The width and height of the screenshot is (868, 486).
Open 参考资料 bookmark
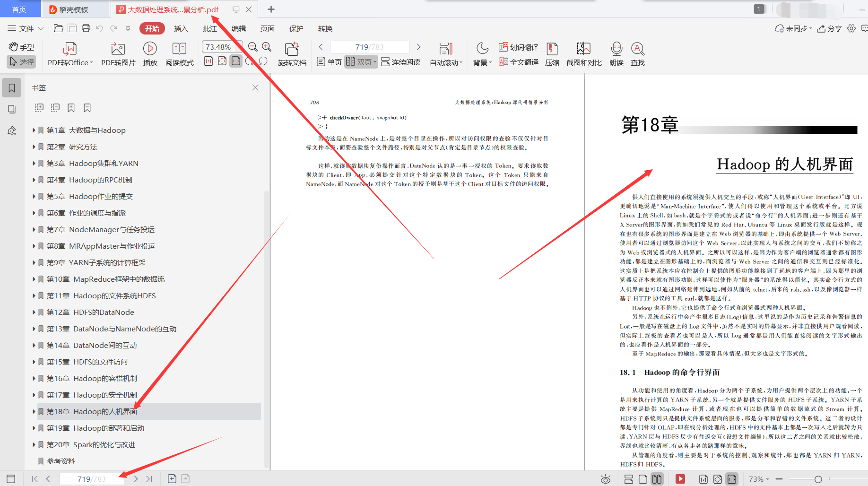click(x=61, y=461)
